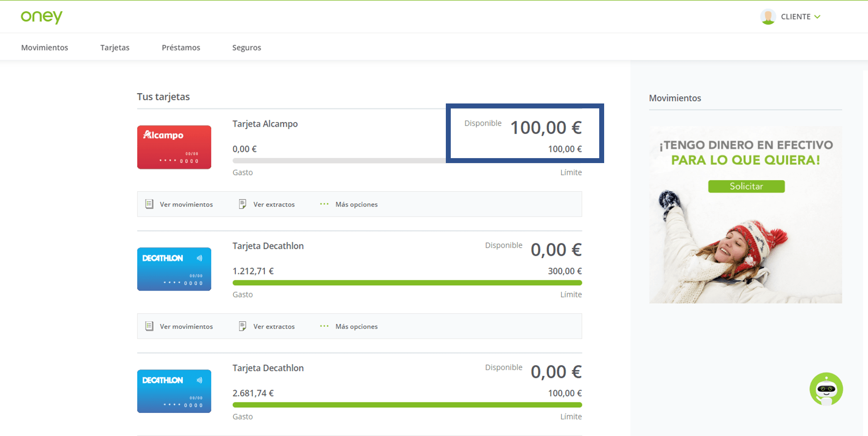Click the Decathlon card with 1.212,71 € spent
Screen dimensions: 868x436
(x=174, y=269)
